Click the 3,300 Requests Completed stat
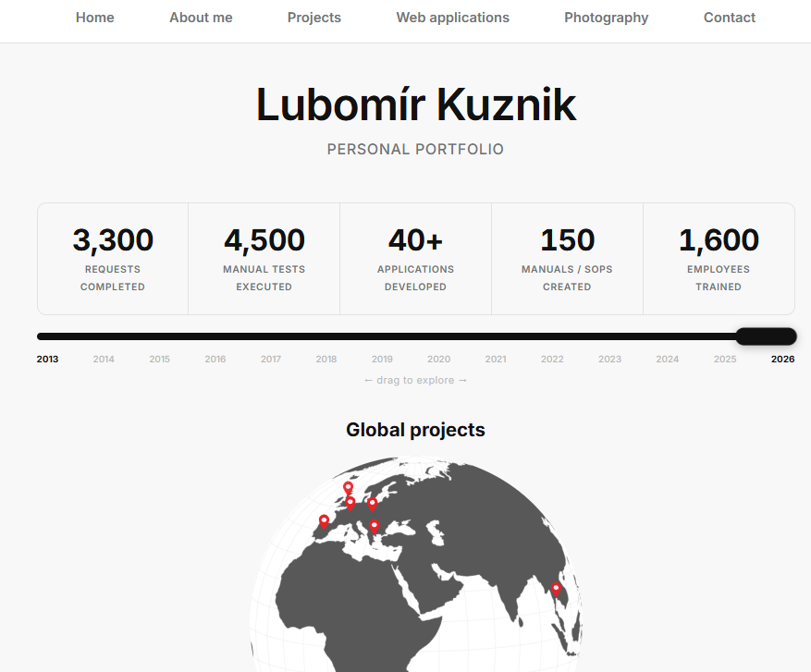This screenshot has height=672, width=811. [x=113, y=259]
